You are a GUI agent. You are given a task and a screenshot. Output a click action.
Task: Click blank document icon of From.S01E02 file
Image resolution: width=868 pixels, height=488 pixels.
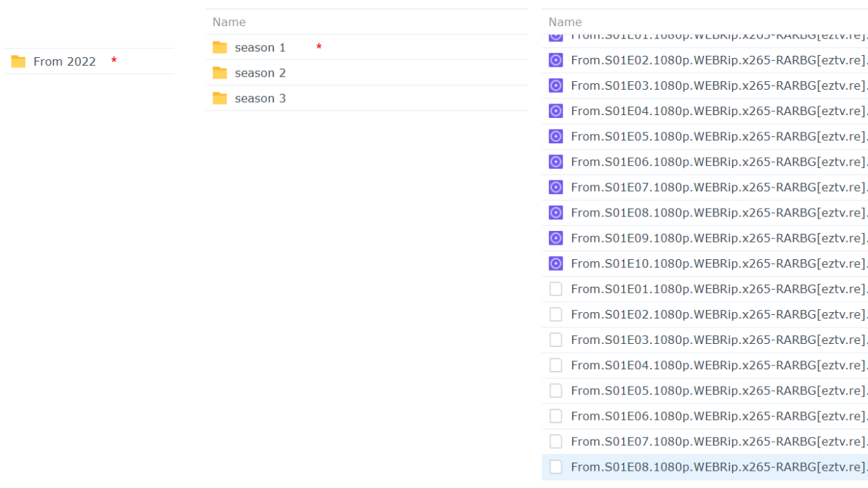556,314
